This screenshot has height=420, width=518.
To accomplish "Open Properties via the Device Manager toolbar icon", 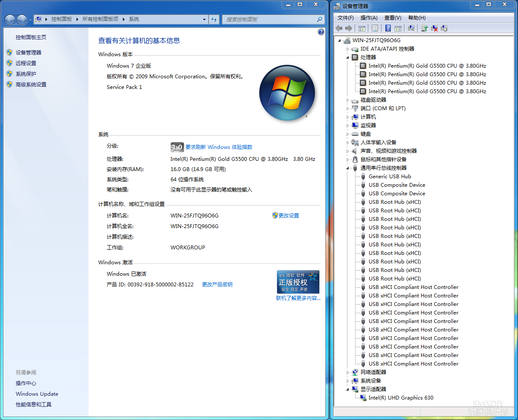I will coord(375,28).
